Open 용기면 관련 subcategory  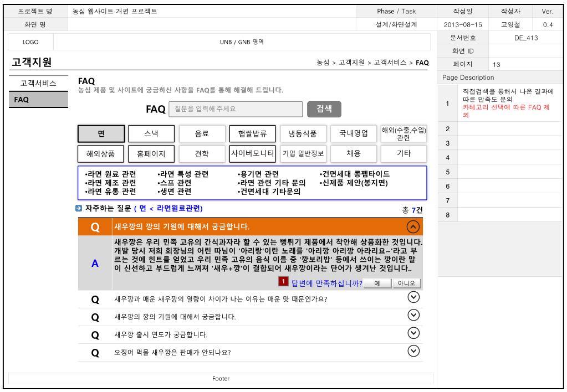tap(258, 174)
